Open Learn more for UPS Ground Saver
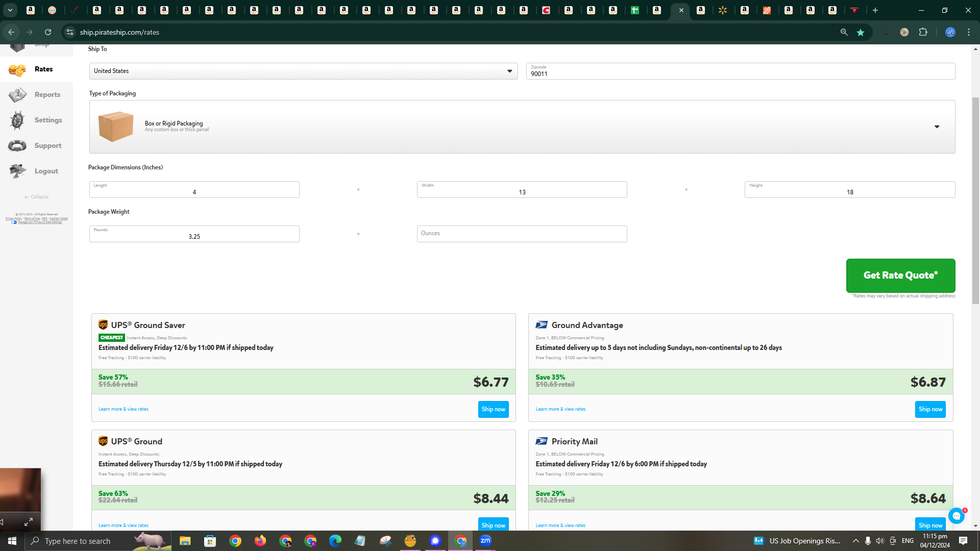The height and width of the screenshot is (551, 980). click(x=124, y=409)
